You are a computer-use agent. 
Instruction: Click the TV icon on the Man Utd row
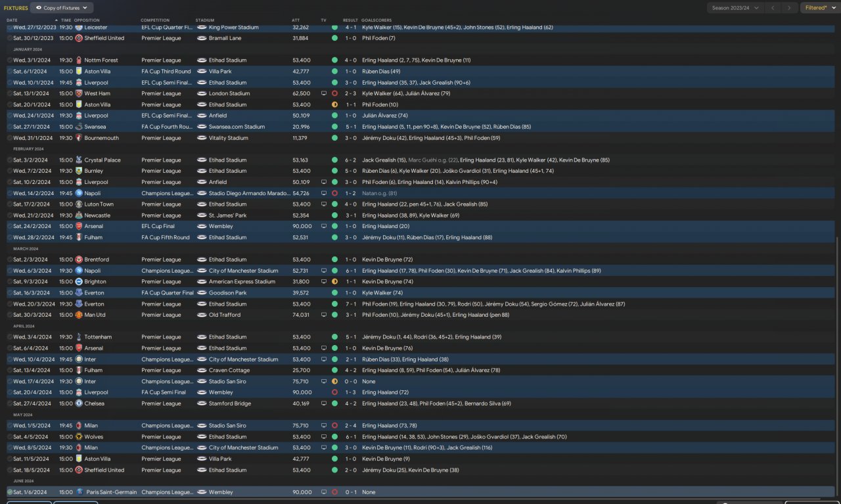coord(324,315)
